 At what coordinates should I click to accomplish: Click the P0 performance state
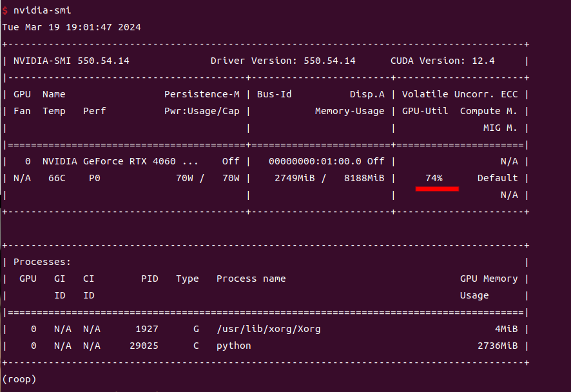pos(94,178)
